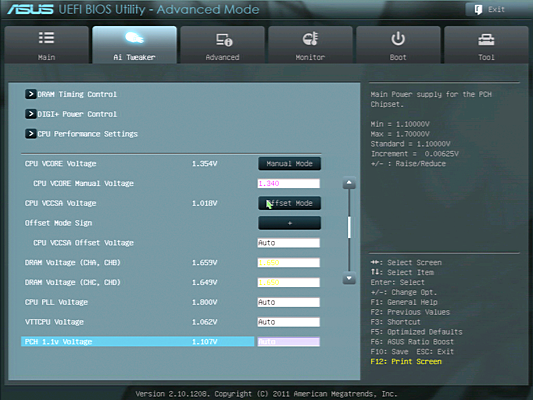
Task: Click the CPU VCORE Manual Voltage field
Action: pos(289,184)
